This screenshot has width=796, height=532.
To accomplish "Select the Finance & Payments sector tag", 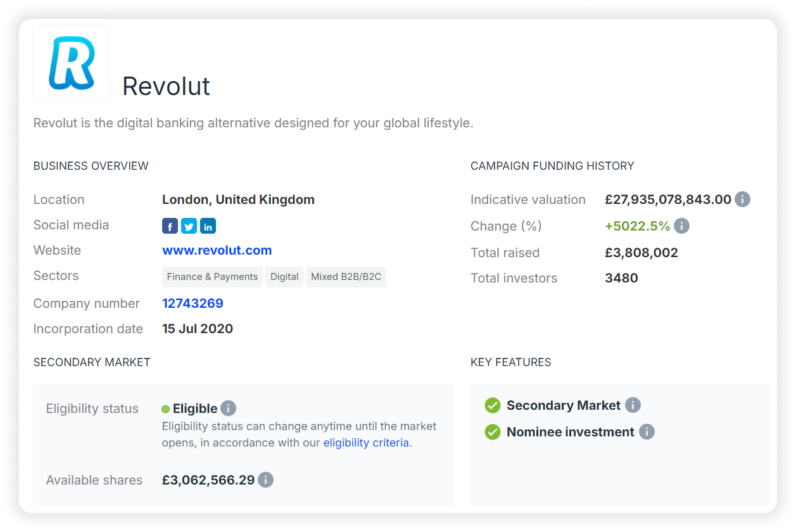I will click(212, 277).
